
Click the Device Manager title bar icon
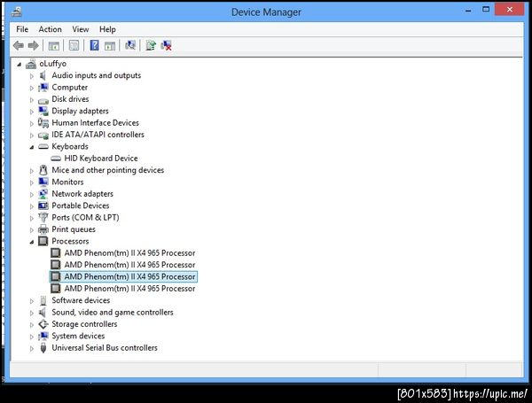click(x=16, y=12)
